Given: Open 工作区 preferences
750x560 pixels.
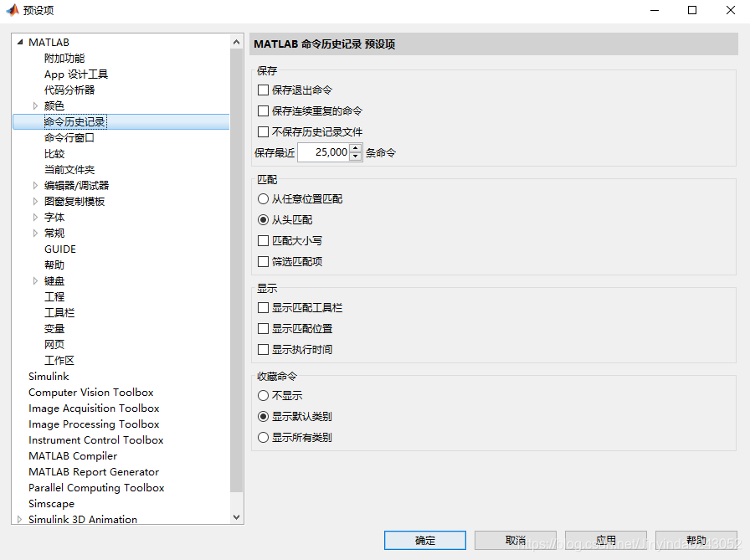Looking at the screenshot, I should (59, 361).
